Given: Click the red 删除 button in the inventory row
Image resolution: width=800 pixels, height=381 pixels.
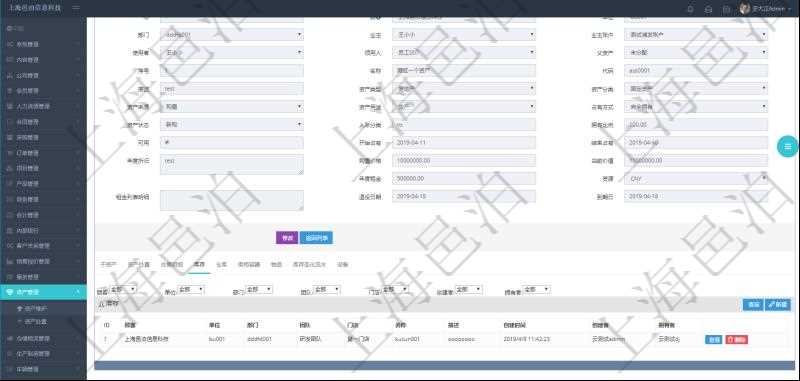Looking at the screenshot, I should (736, 339).
